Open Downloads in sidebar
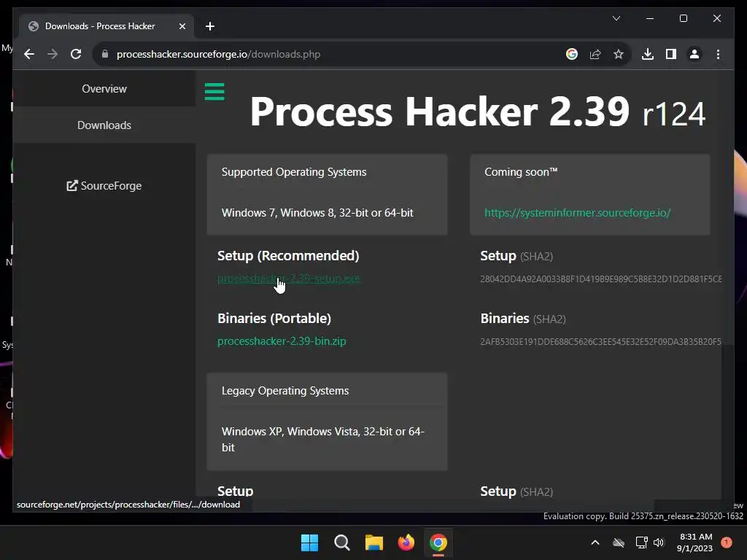 tap(104, 125)
